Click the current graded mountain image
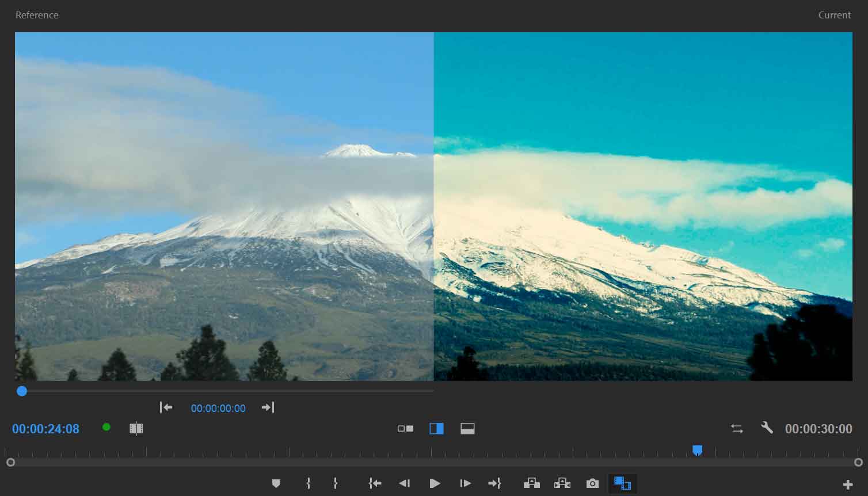Viewport: 868px width, 496px height. pos(643,206)
